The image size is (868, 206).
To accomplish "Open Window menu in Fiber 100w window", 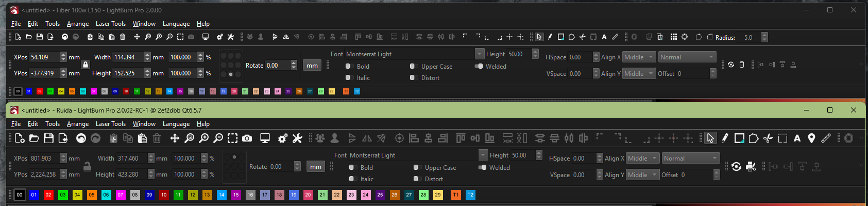I will pos(144,24).
